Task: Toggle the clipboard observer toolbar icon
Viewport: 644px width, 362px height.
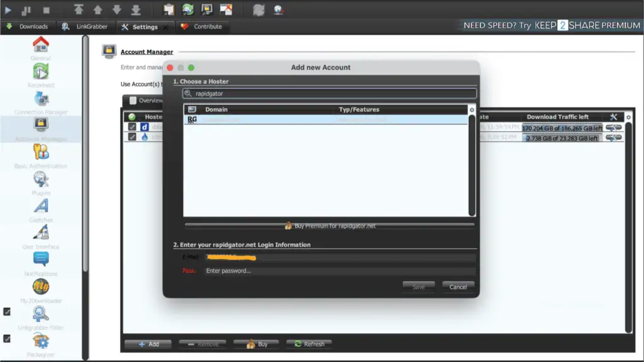Action: point(169,9)
